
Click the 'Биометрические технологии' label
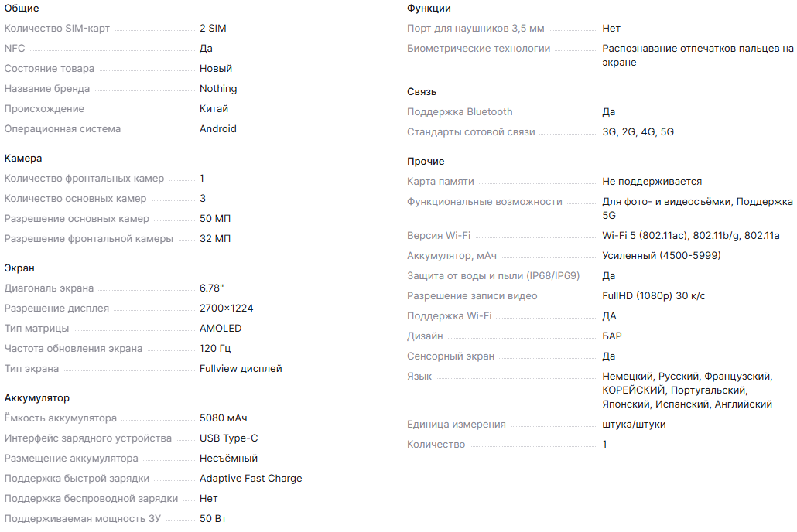[x=479, y=49]
